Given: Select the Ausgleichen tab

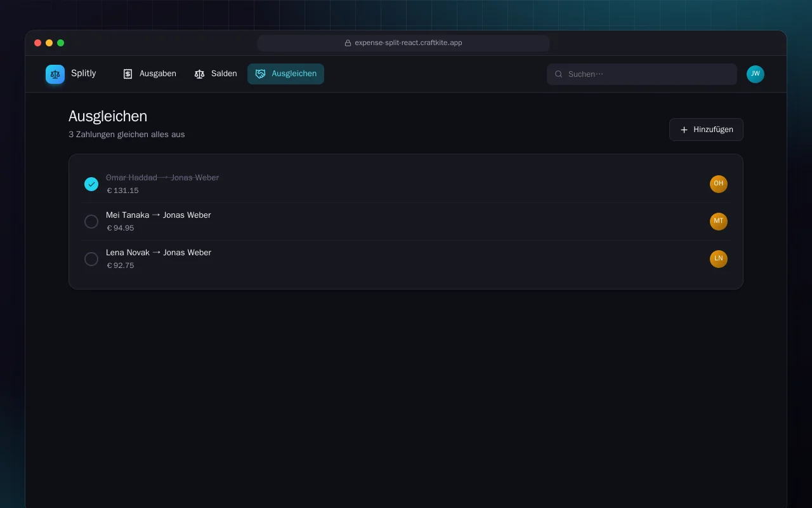Looking at the screenshot, I should click(x=285, y=74).
